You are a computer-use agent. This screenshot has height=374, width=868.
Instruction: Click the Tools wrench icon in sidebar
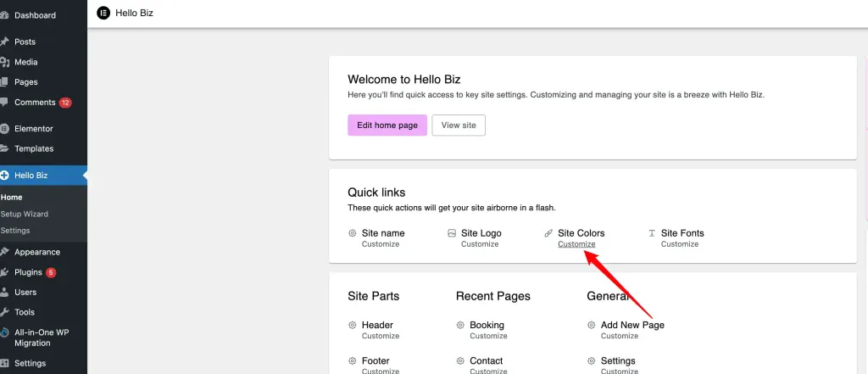pyautogui.click(x=4, y=312)
